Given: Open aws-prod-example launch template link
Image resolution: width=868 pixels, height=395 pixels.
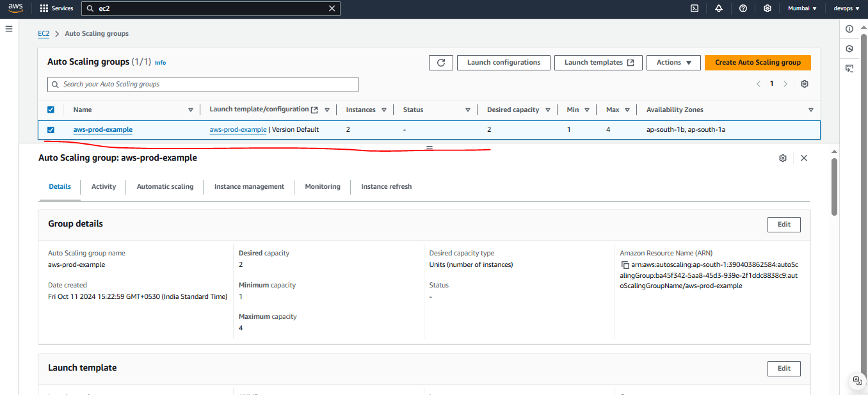Looking at the screenshot, I should pos(238,130).
